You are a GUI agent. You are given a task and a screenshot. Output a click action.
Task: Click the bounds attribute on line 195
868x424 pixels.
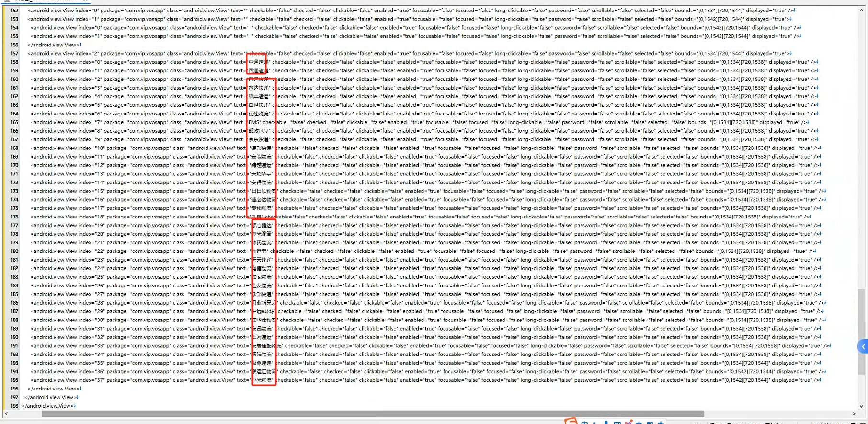tap(735, 380)
